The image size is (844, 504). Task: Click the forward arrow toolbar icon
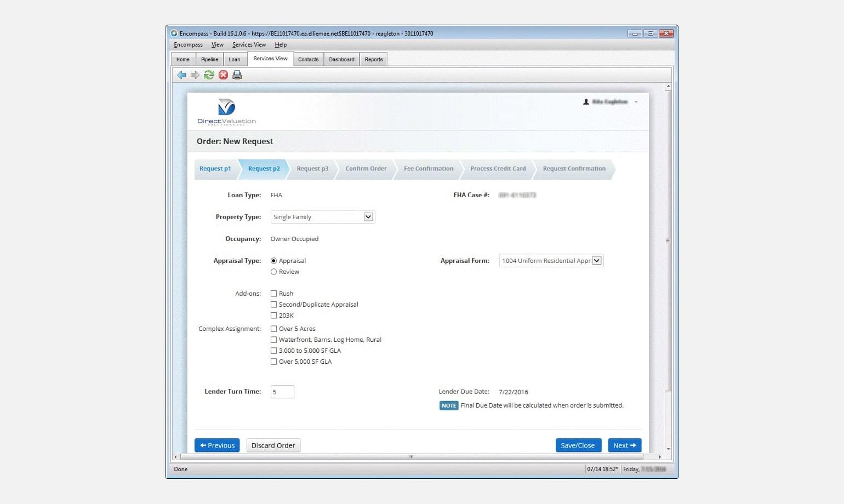coord(195,75)
